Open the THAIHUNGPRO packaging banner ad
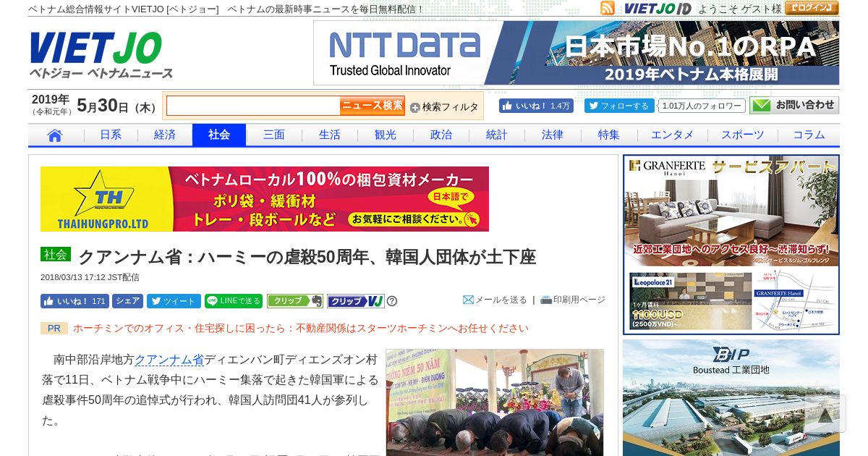 (265, 199)
